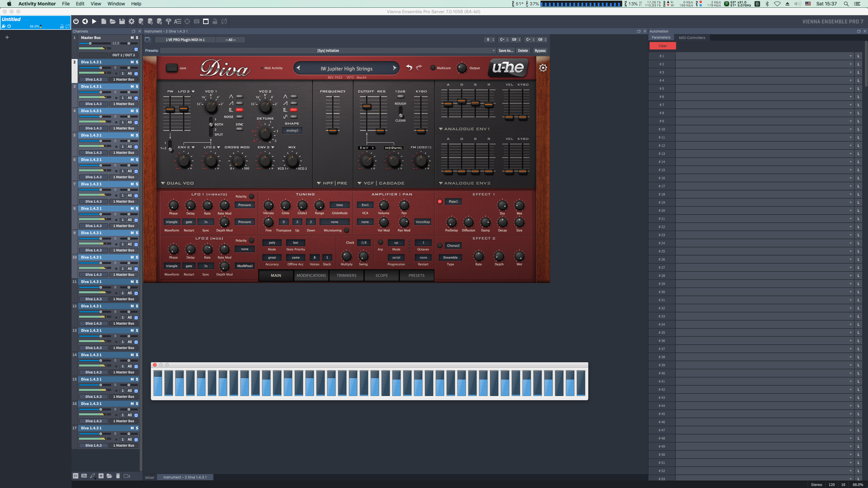
Task: Switch to the MIDI Controllers tab
Action: [692, 38]
